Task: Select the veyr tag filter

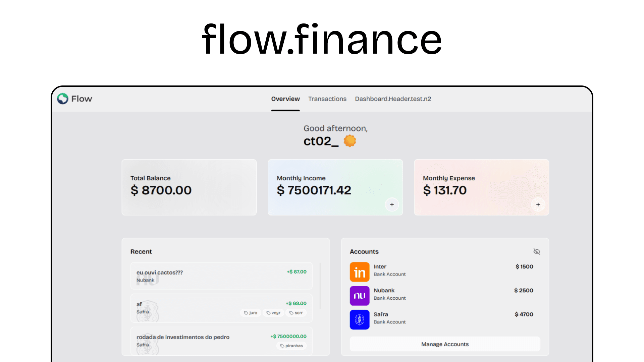Action: coord(273,312)
